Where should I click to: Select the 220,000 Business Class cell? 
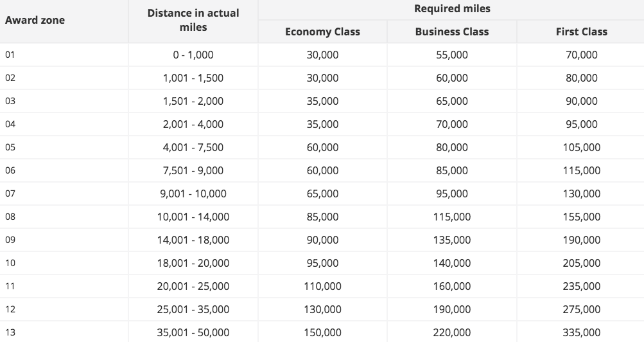pyautogui.click(x=452, y=332)
